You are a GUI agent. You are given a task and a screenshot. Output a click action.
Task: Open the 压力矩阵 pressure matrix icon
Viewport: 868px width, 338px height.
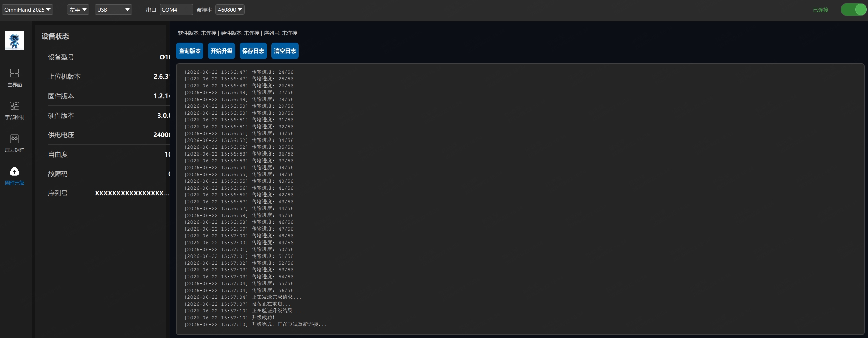coord(14,138)
